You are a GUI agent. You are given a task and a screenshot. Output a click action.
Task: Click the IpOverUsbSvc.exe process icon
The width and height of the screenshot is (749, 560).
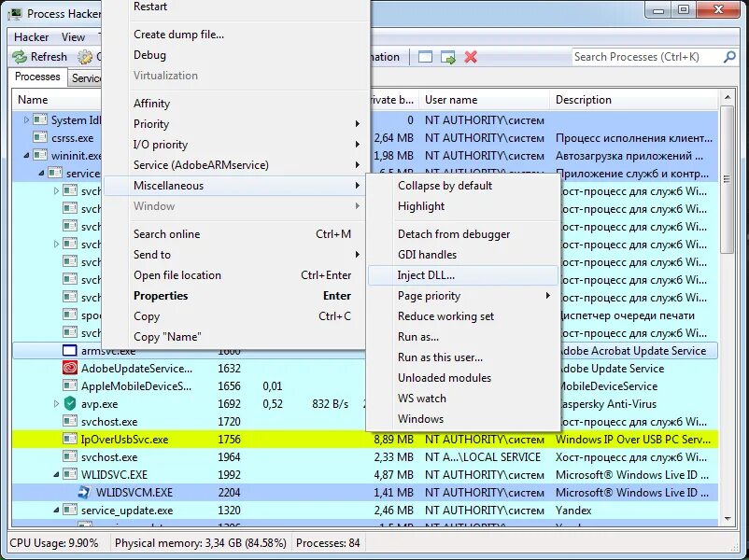[70, 440]
